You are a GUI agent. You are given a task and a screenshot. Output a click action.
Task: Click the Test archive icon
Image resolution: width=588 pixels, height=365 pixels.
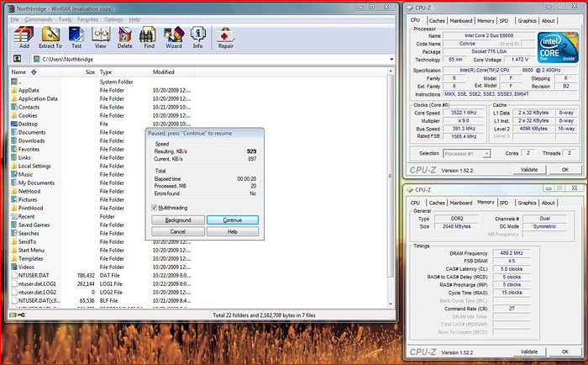[76, 34]
